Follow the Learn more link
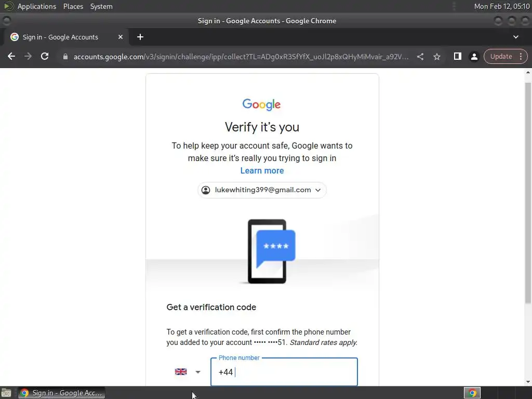532x399 pixels. (x=262, y=170)
